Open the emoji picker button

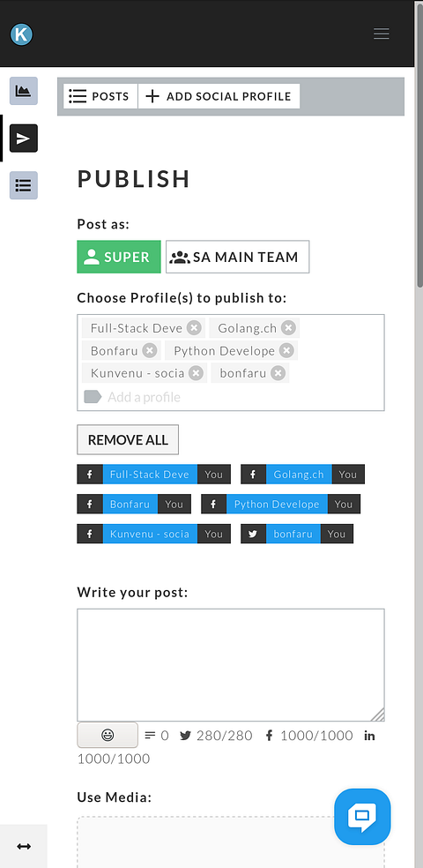tap(108, 735)
